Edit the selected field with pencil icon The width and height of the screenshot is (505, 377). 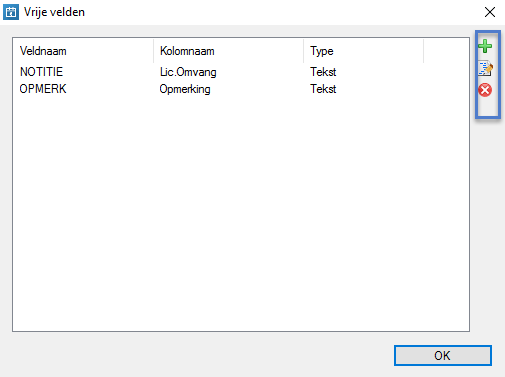click(485, 68)
